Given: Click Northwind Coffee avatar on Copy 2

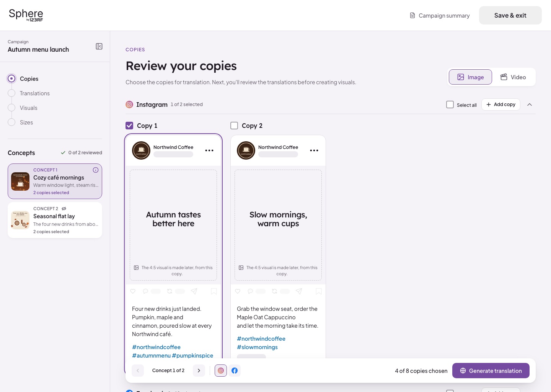Looking at the screenshot, I should (246, 150).
